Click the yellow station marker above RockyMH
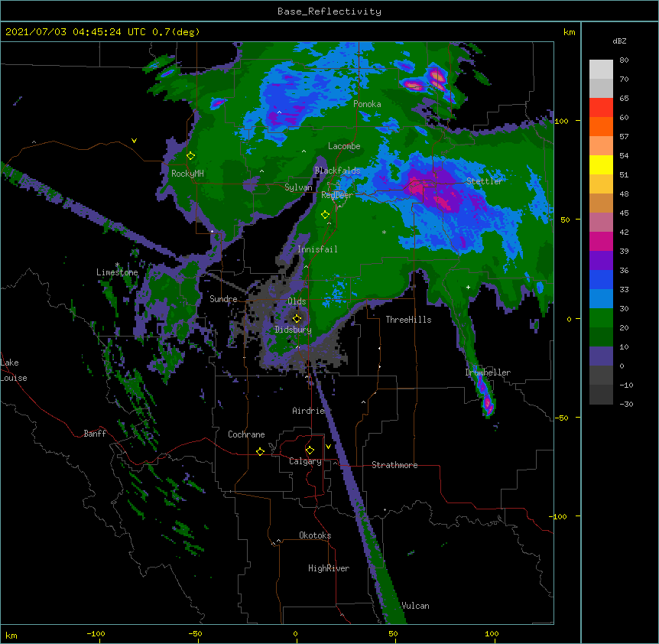Screen dimensions: 659x644 coord(191,156)
